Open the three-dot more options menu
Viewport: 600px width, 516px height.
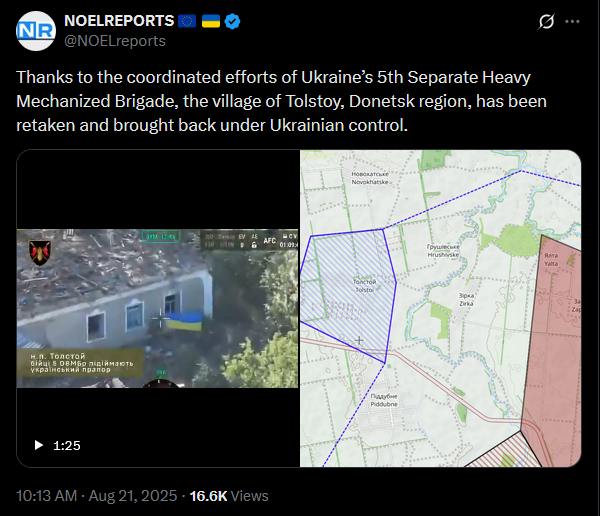[x=572, y=21]
